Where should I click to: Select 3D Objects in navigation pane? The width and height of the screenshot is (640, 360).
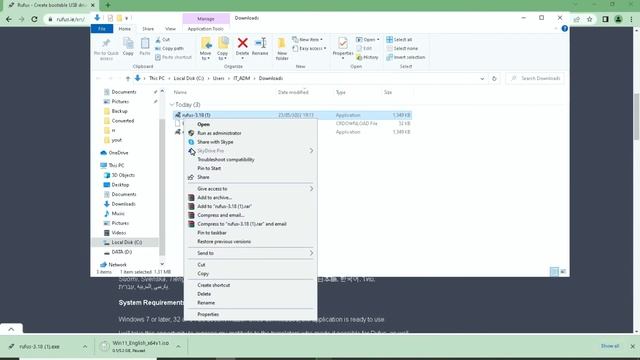coord(123,175)
